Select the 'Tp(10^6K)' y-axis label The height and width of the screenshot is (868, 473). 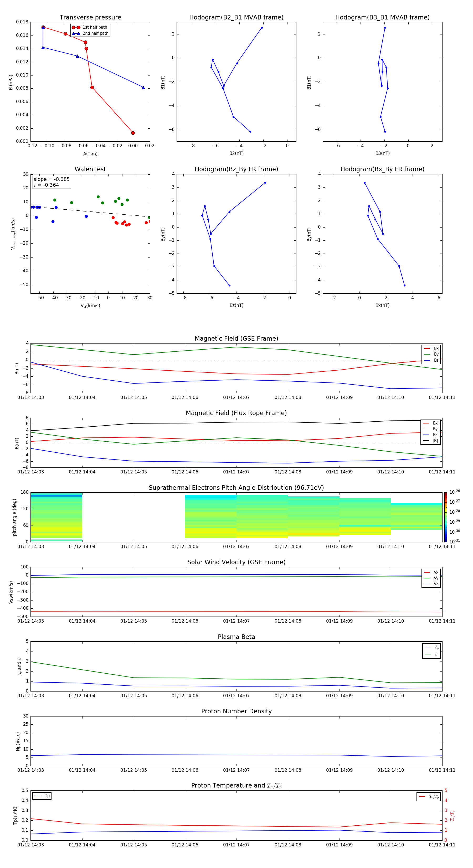tap(15, 815)
